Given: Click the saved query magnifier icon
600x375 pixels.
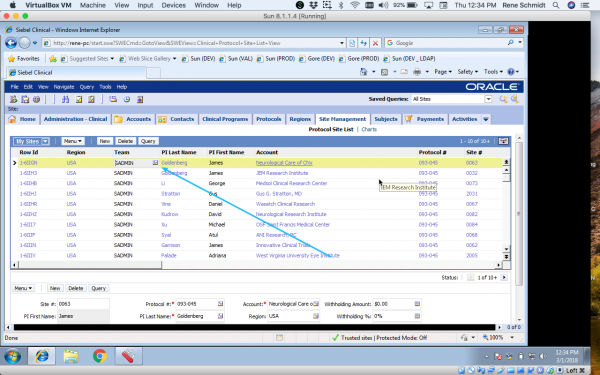Looking at the screenshot, I should pos(503,99).
